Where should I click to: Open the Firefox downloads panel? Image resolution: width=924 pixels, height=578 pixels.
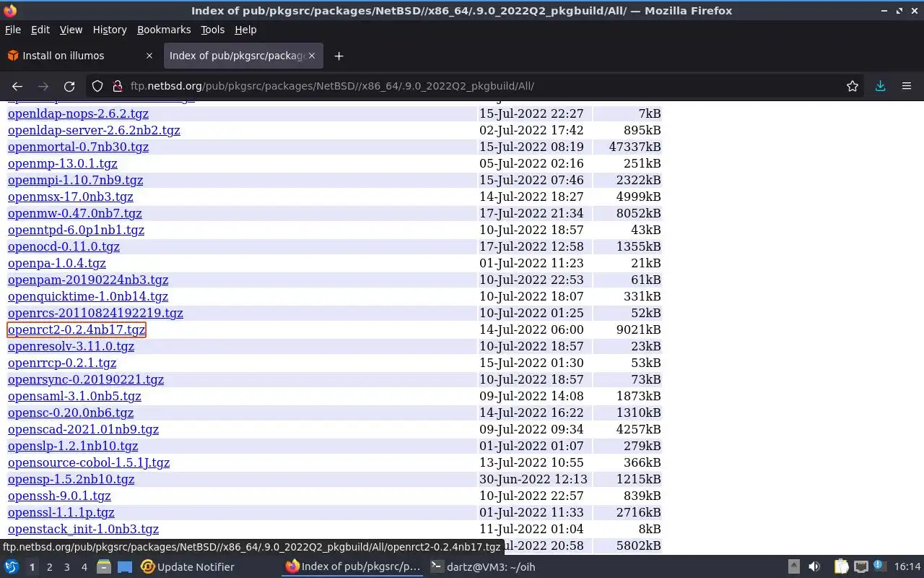(x=880, y=86)
